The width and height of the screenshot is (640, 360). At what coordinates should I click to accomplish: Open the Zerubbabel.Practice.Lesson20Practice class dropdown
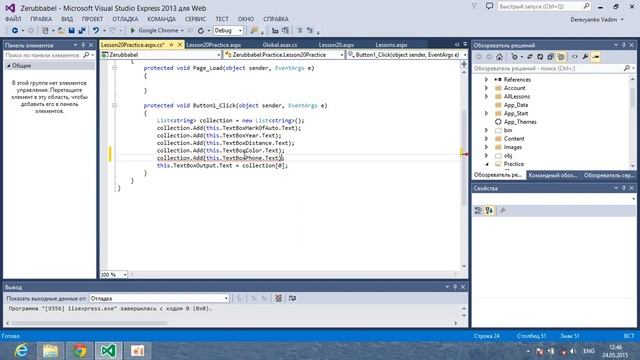pos(284,55)
